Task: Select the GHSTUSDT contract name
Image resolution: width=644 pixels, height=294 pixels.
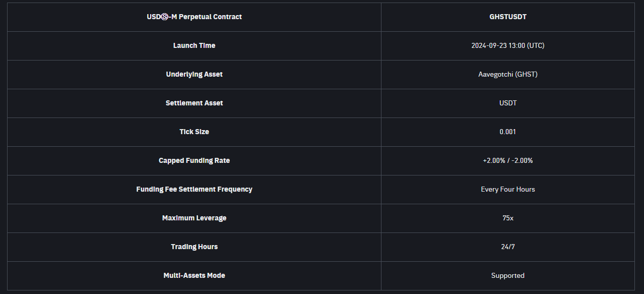Action: point(507,17)
